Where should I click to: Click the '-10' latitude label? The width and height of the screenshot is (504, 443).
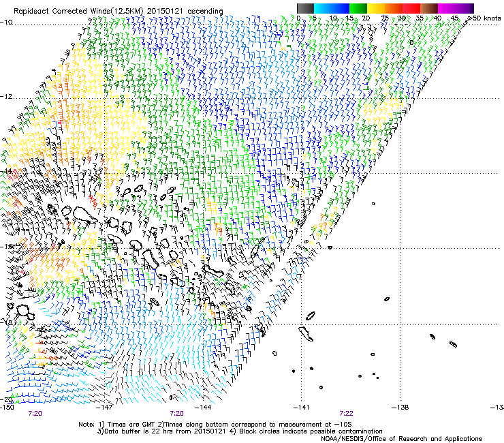click(x=5, y=22)
